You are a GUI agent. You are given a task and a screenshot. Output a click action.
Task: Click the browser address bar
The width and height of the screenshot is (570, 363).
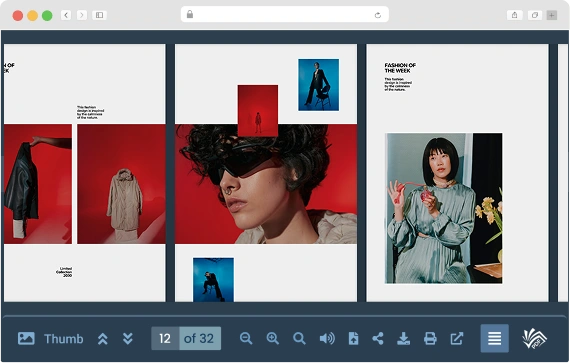(285, 15)
